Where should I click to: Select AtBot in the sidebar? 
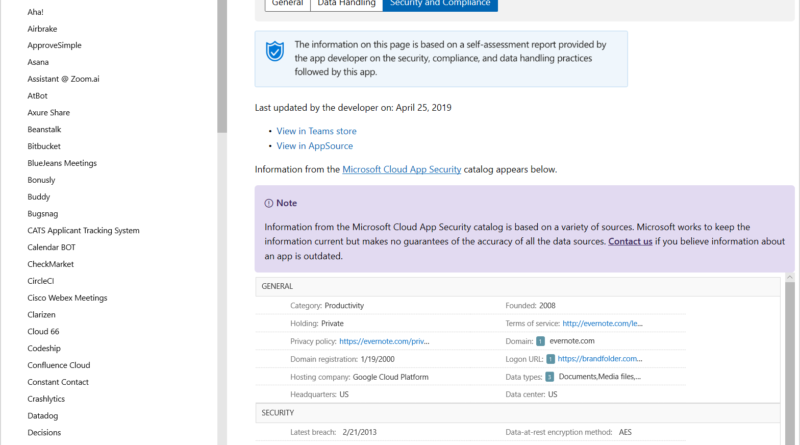[x=37, y=96]
